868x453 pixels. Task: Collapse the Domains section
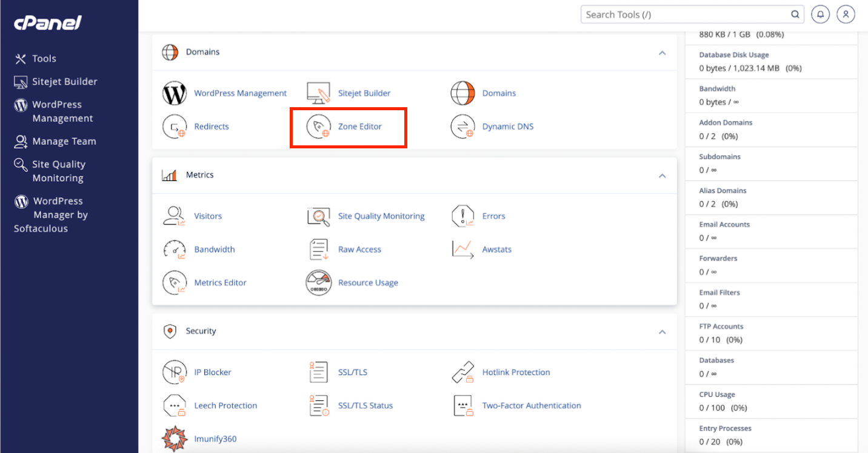[662, 53]
